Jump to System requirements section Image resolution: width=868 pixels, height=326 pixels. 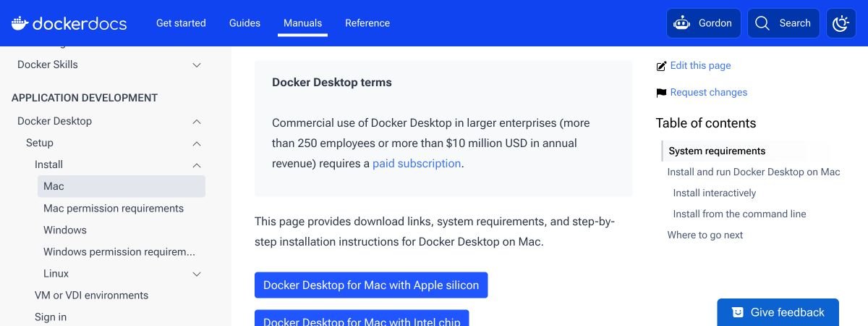coord(717,151)
